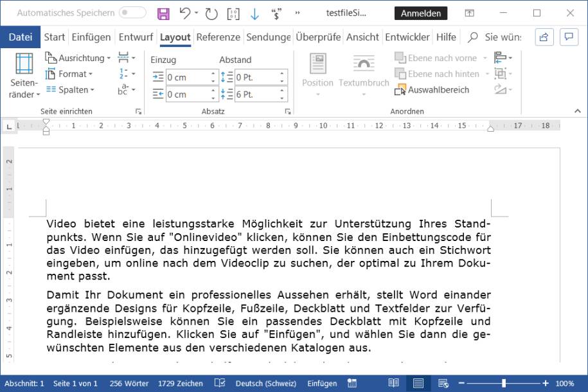Click the Undo arrow icon
Image resolution: width=588 pixels, height=392 pixels.
coord(185,13)
